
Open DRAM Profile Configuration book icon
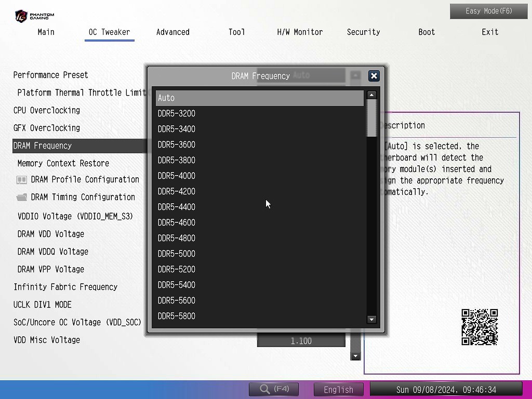pyautogui.click(x=22, y=180)
